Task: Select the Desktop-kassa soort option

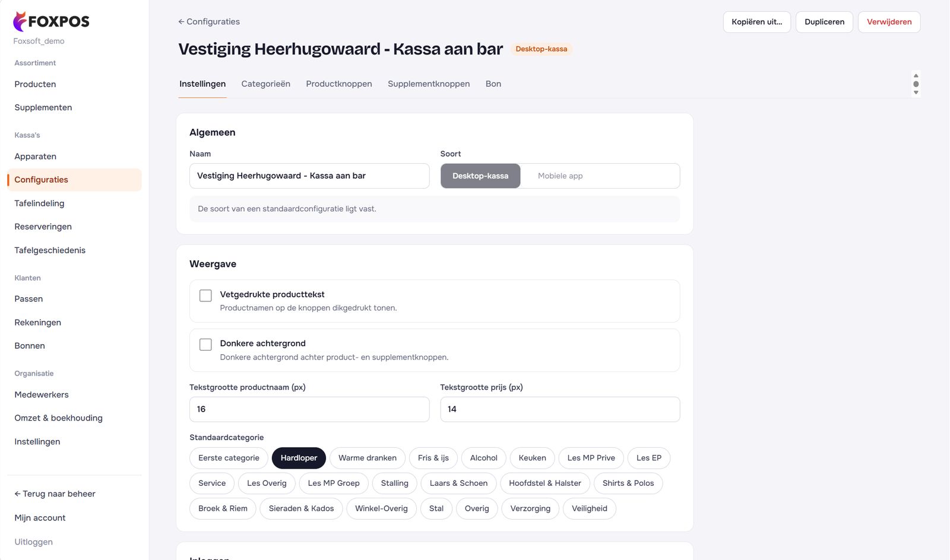Action: click(480, 176)
